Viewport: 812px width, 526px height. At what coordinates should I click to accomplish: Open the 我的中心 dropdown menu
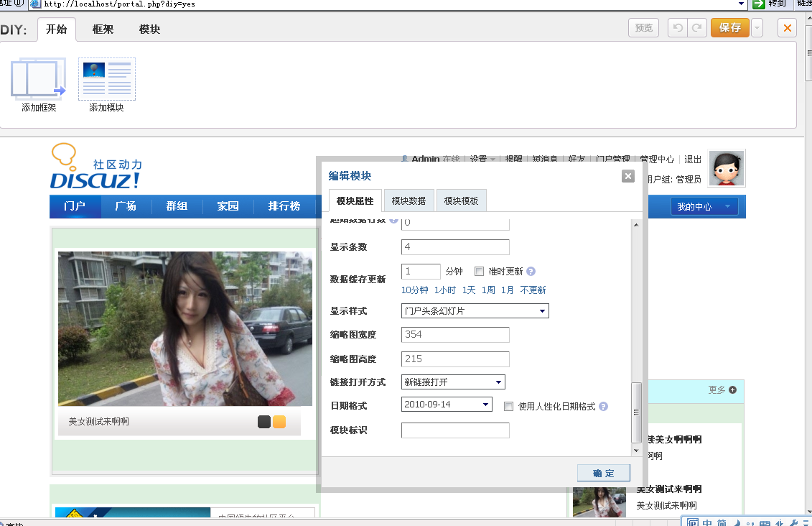click(x=704, y=207)
